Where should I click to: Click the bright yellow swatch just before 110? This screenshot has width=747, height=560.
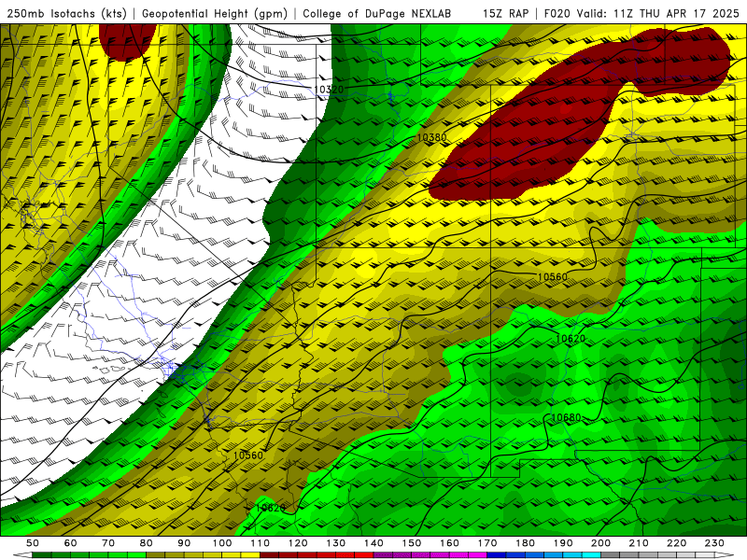click(x=250, y=555)
